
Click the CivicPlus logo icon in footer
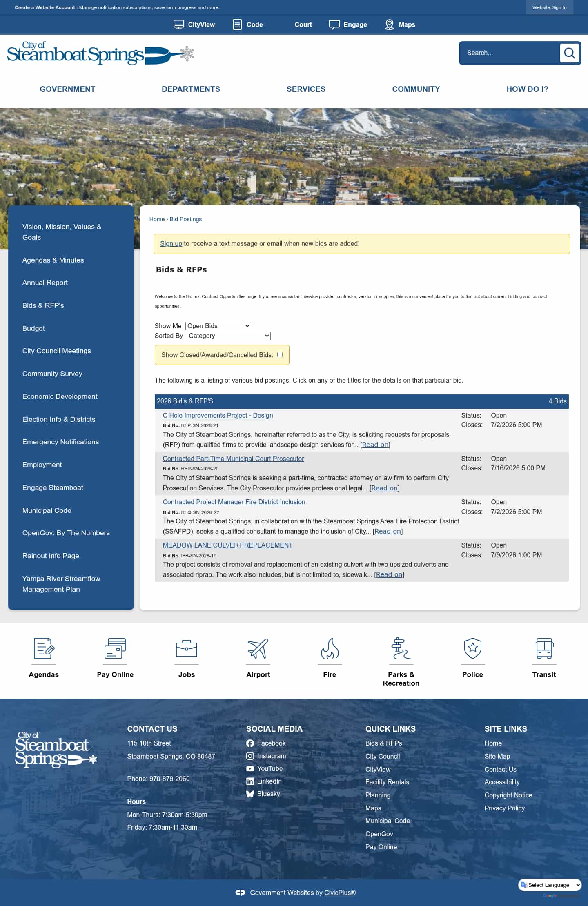(x=240, y=893)
